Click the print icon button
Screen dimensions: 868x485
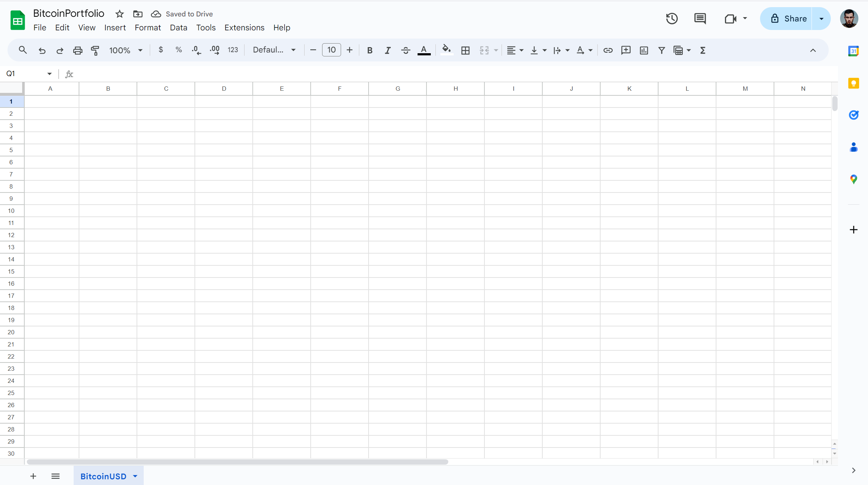pyautogui.click(x=78, y=50)
